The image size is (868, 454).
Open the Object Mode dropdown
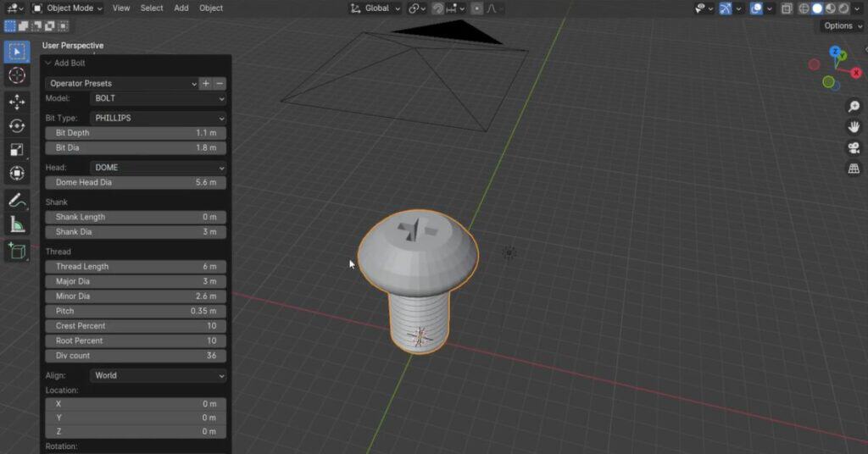pos(66,8)
